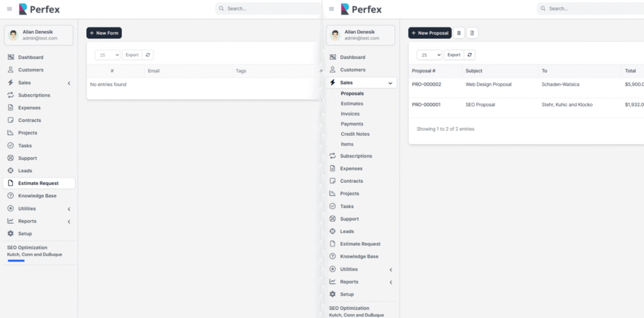
Task: Click Expenses icon in Proposals screen sidebar
Action: pyautogui.click(x=333, y=168)
